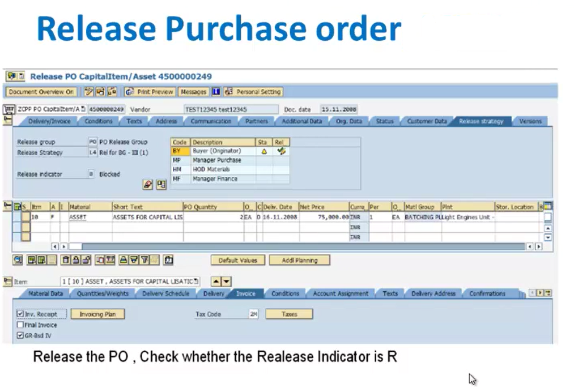The image size is (574, 392).
Task: Open the ZCPP PO CapitalItem document type dropdown
Action: click(x=83, y=109)
